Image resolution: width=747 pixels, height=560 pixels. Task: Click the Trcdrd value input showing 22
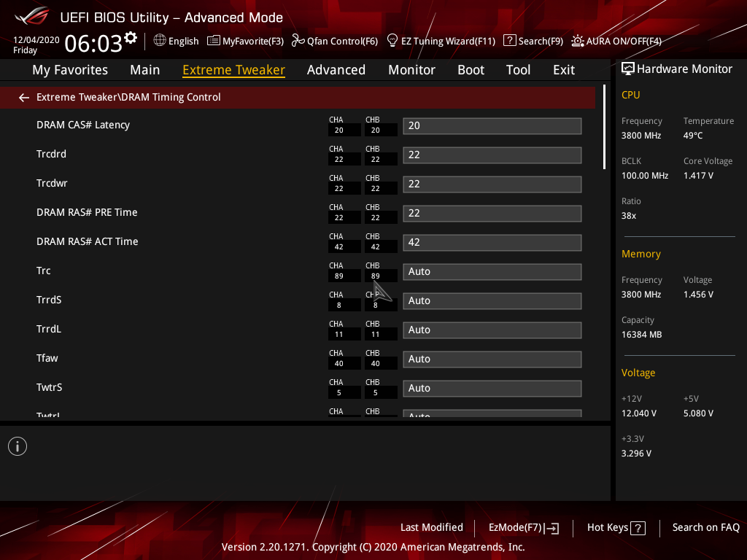[492, 155]
